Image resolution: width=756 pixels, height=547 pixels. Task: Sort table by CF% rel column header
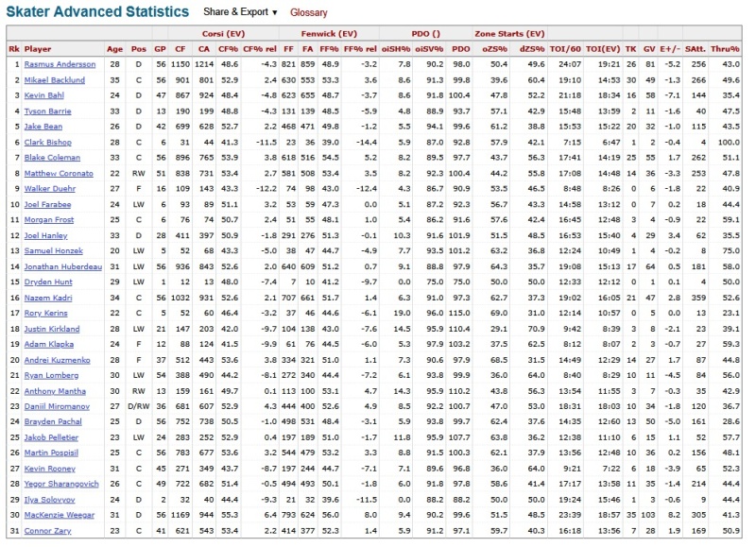click(260, 49)
